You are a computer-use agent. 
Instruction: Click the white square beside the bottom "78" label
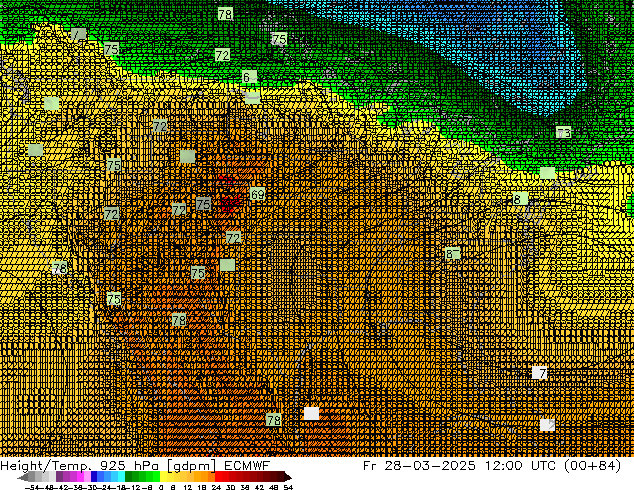pyautogui.click(x=311, y=414)
